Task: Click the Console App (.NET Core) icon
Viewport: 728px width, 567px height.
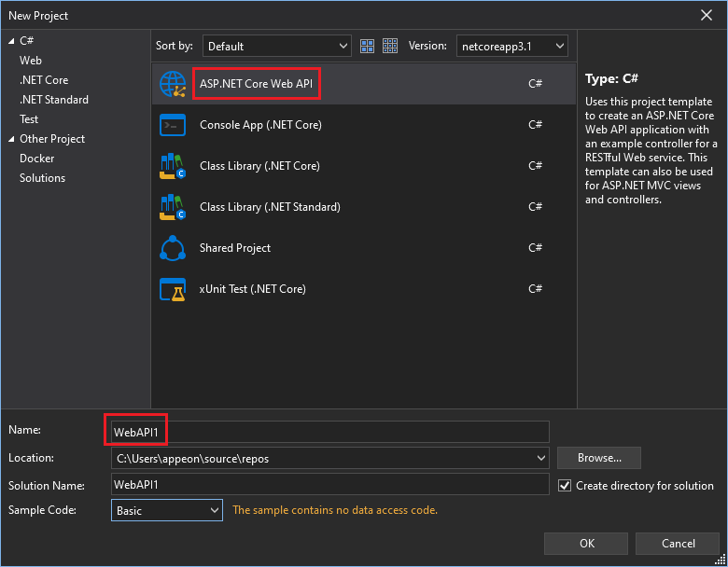Action: 174,125
